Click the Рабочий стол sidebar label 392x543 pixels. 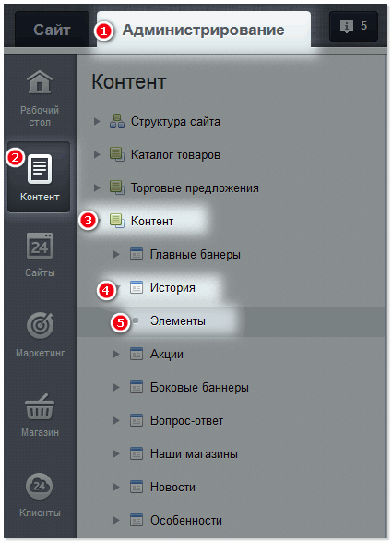coord(40,116)
